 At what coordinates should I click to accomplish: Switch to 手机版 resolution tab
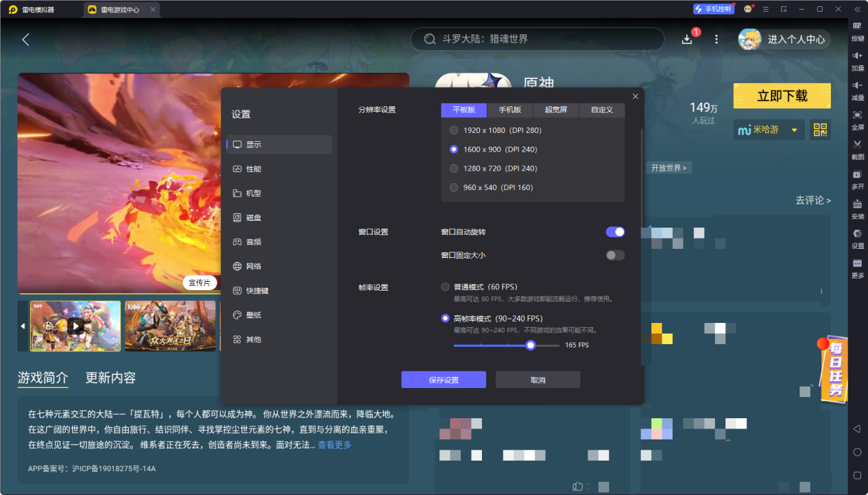pos(509,110)
